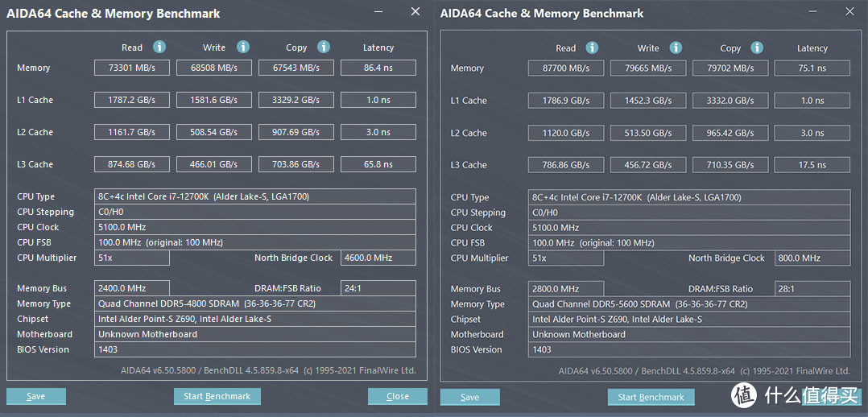This screenshot has width=868, height=417.
Task: Click the Close button at bottom of left window
Action: click(x=397, y=396)
